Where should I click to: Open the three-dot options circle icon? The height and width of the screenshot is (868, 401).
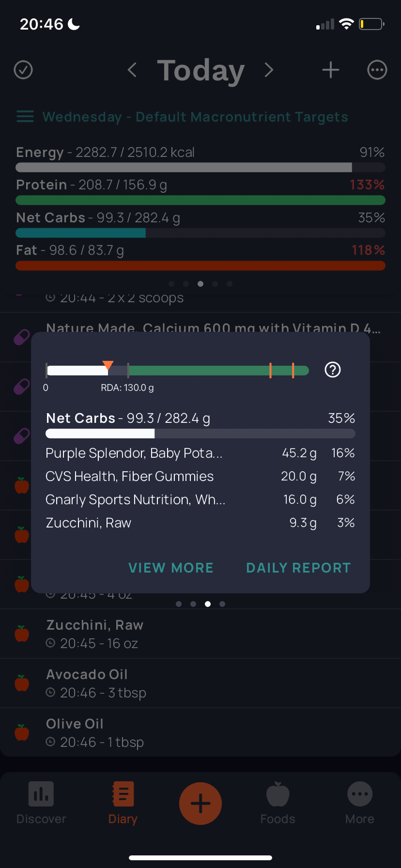(377, 70)
